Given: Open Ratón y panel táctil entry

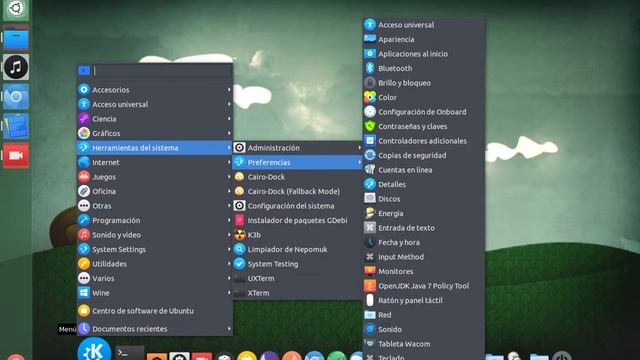Looking at the screenshot, I should click(424, 300).
